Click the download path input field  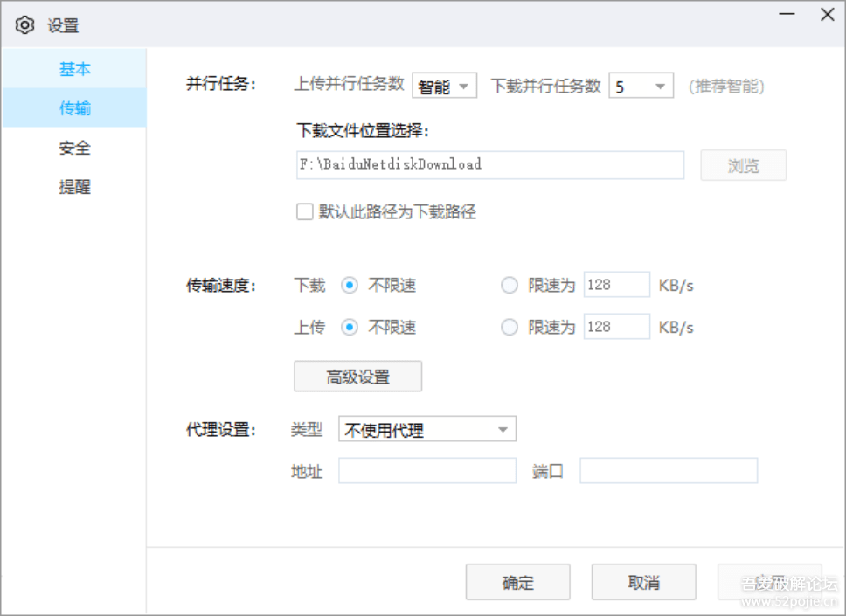[x=489, y=165]
